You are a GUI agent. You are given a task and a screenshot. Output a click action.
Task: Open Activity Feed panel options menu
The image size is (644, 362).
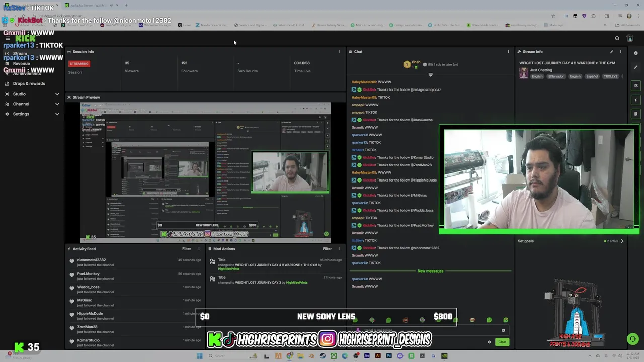point(199,249)
